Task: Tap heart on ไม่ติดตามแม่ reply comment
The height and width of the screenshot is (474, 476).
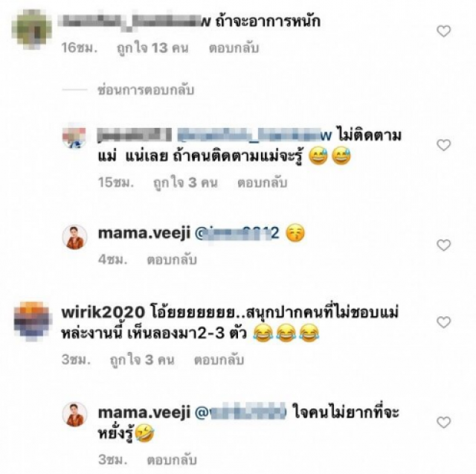Action: pyautogui.click(x=443, y=145)
